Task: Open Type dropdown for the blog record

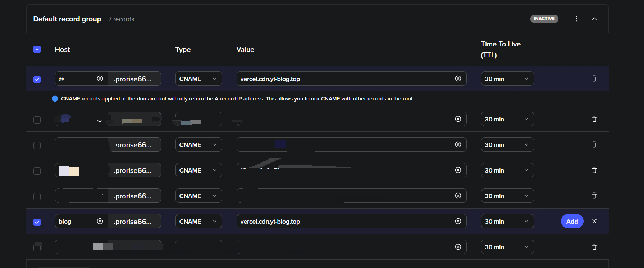Action: (198, 222)
